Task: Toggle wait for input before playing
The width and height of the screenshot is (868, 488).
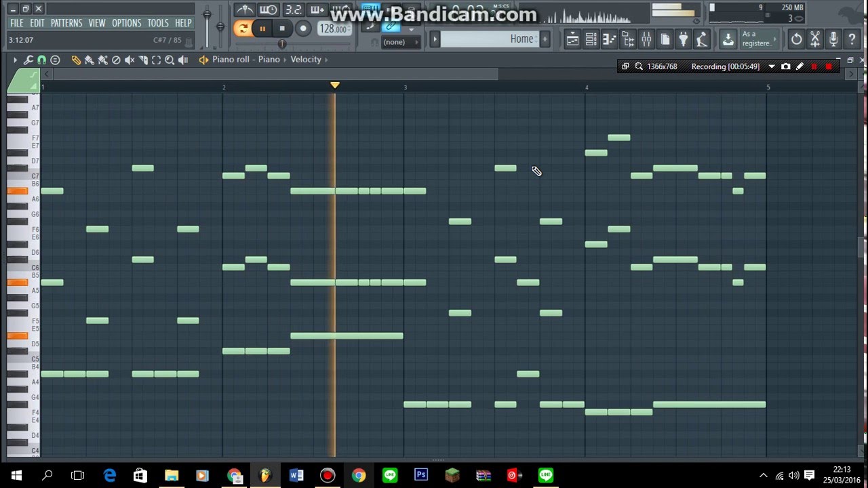Action: pyautogui.click(x=269, y=9)
